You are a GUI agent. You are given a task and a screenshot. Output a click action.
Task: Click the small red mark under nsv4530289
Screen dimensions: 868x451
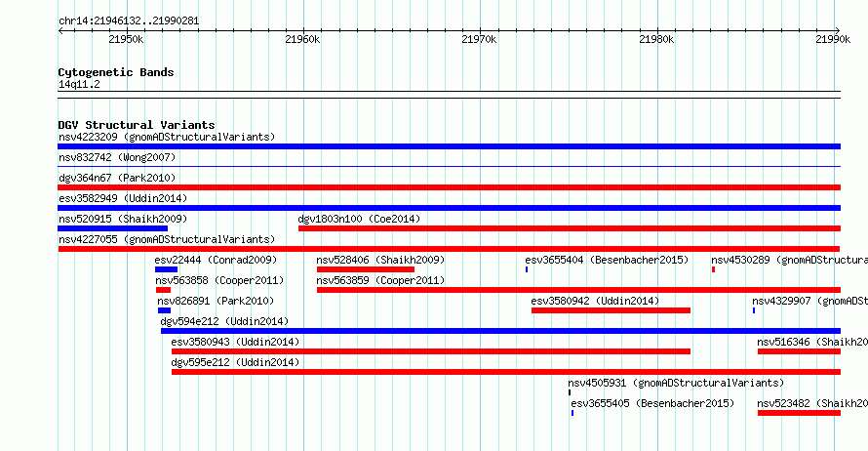pos(714,269)
